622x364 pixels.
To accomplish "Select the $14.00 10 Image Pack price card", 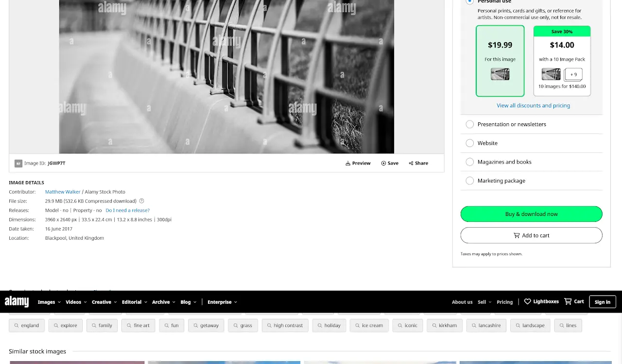I will tap(562, 61).
